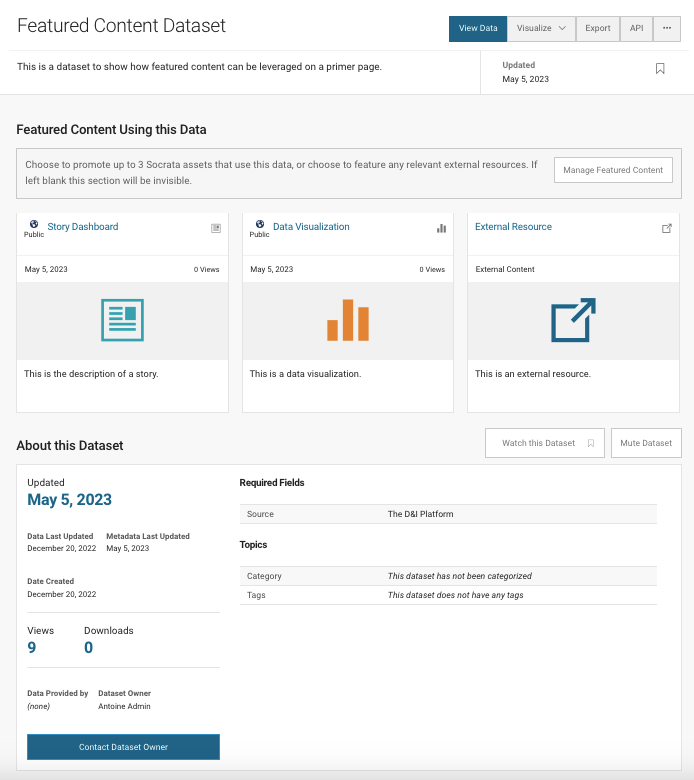Open the API button
This screenshot has width=694, height=780.
pyautogui.click(x=636, y=28)
